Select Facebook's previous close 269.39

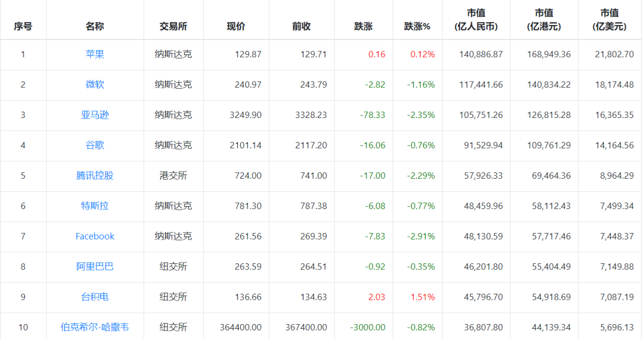point(314,237)
